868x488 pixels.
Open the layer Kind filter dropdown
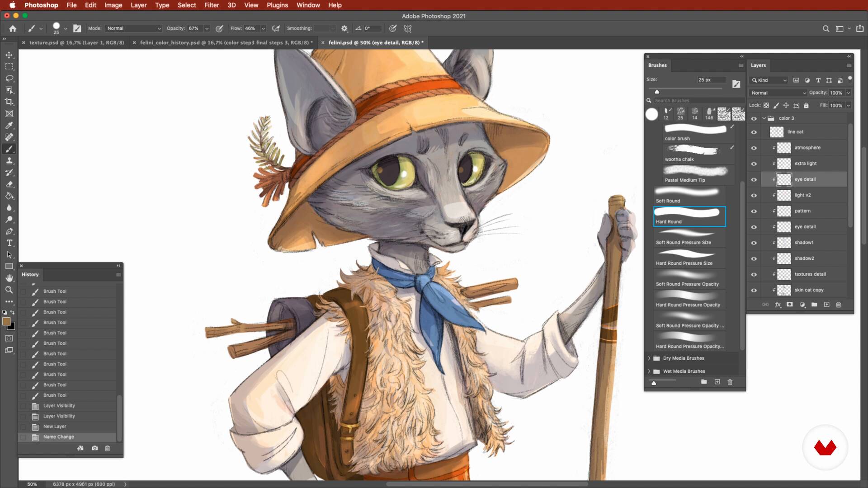coord(769,80)
